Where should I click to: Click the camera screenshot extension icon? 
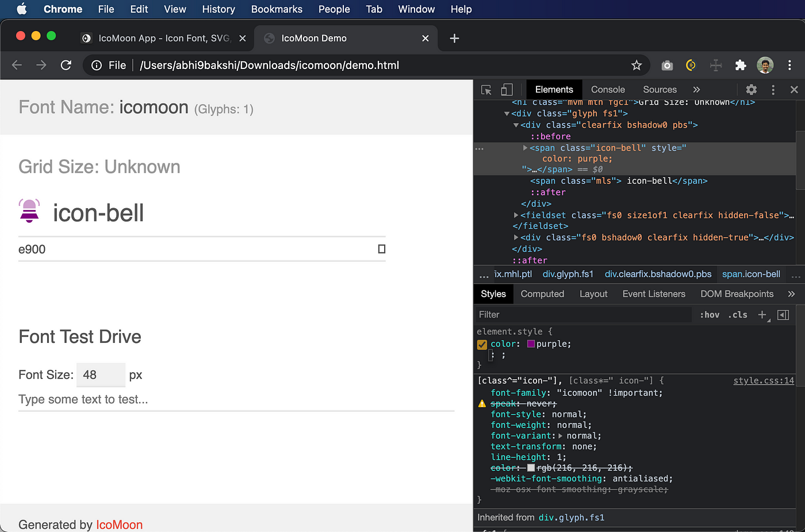(667, 66)
